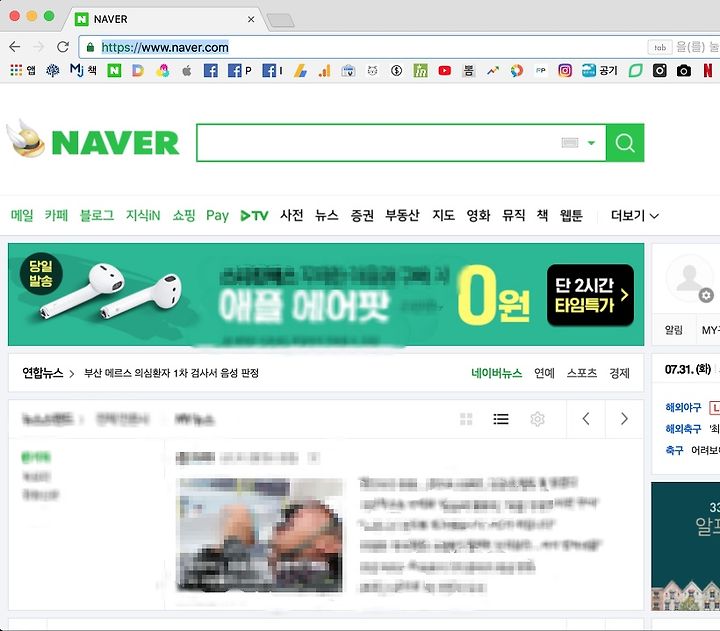Open the Daum D bookmark
The height and width of the screenshot is (631, 720).
tap(138, 70)
